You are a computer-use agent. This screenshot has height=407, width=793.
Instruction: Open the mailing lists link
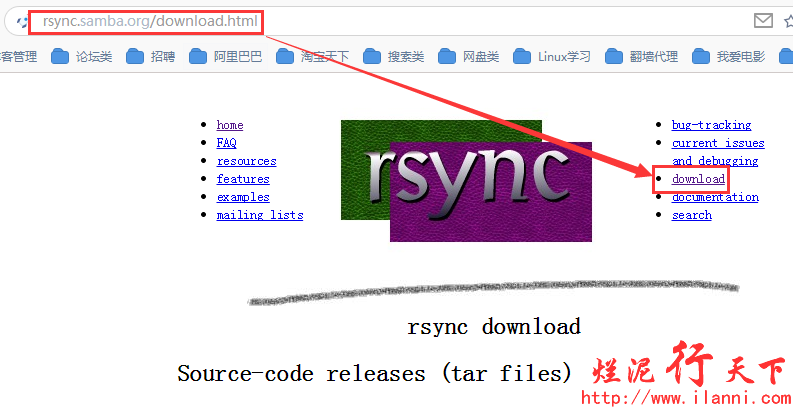(x=259, y=215)
